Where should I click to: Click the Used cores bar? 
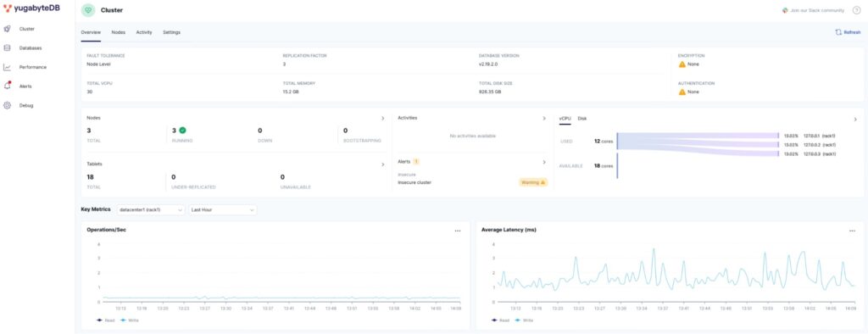click(x=617, y=142)
